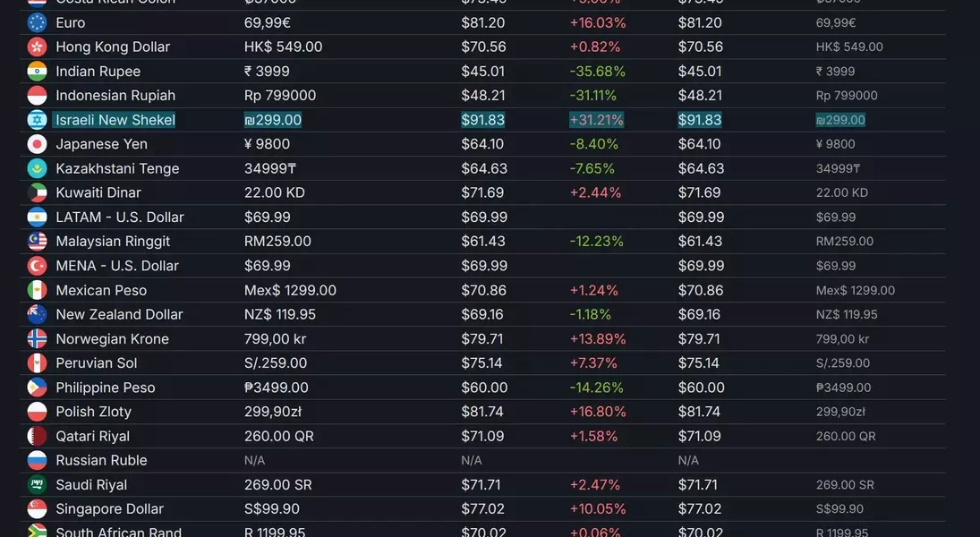Click the -35.68% percentage for Indian Rupee

point(597,71)
